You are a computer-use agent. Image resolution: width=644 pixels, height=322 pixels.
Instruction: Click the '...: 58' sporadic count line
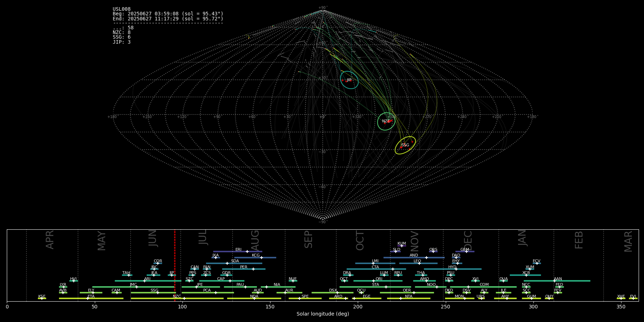coord(123,28)
